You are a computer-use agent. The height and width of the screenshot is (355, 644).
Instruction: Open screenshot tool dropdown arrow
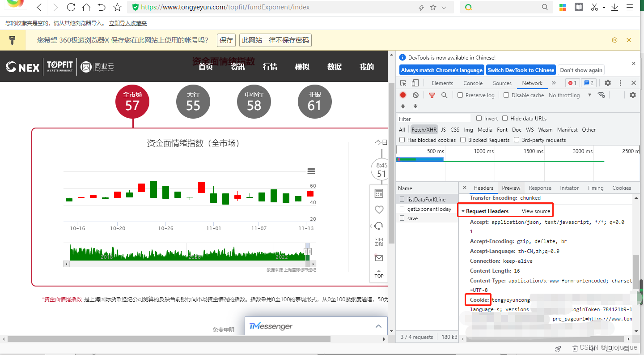tap(604, 8)
